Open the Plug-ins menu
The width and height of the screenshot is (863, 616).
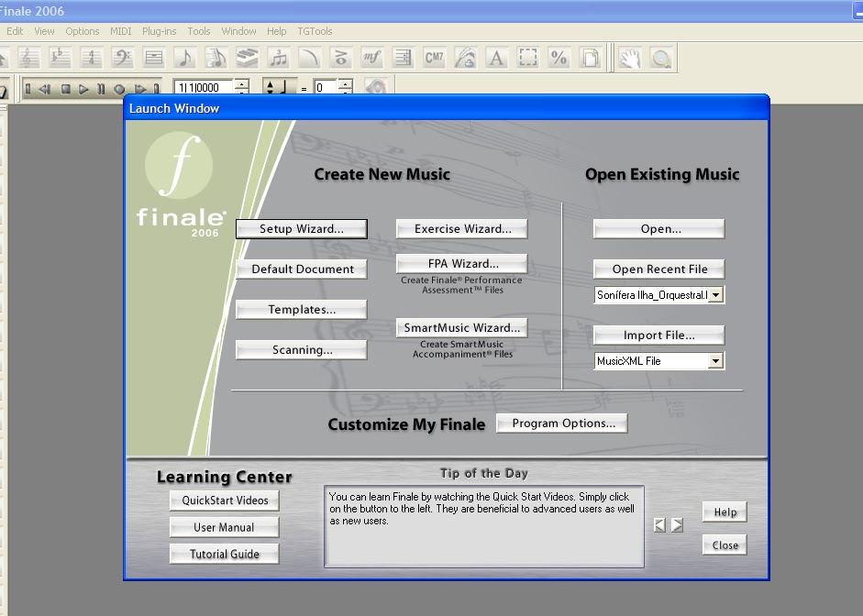tap(159, 31)
